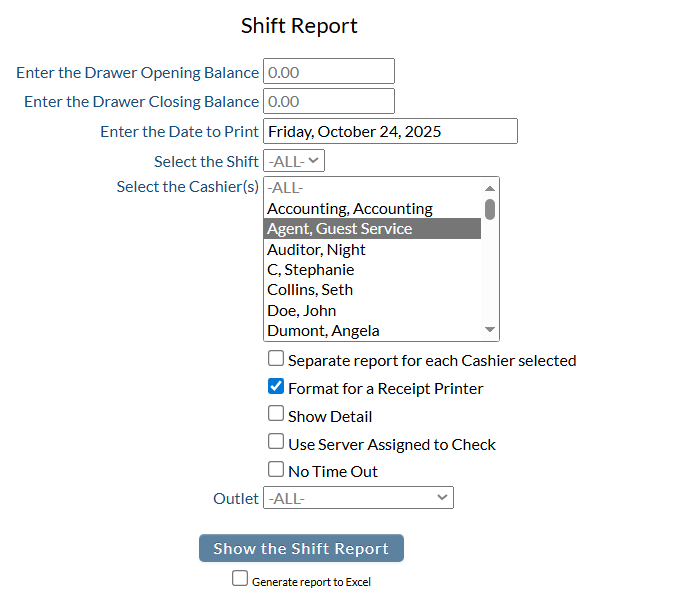Select -ALL- in the cashier list
680x612 pixels.
pos(285,188)
